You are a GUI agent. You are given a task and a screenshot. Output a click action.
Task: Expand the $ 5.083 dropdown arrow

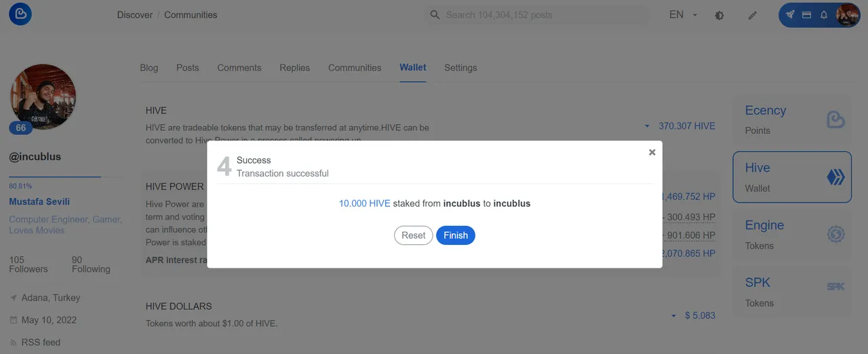[x=673, y=316]
